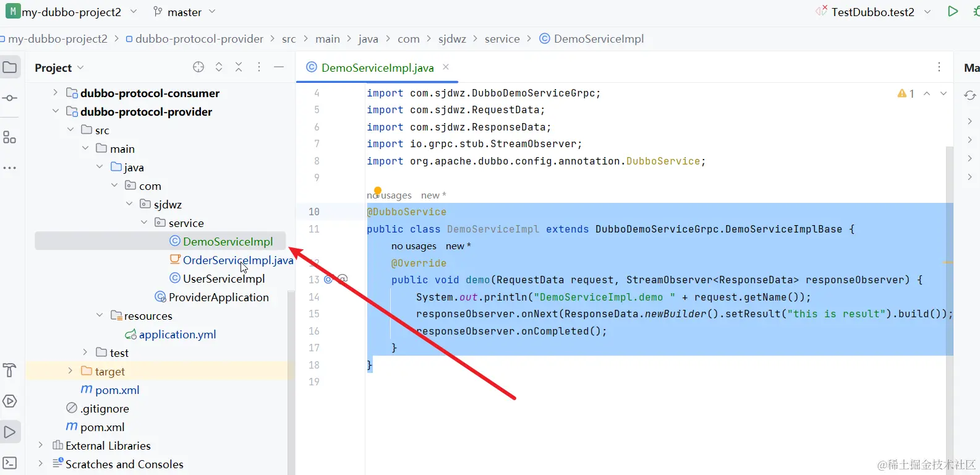Collapse the sjdwz package
The height and width of the screenshot is (475, 980).
[129, 204]
